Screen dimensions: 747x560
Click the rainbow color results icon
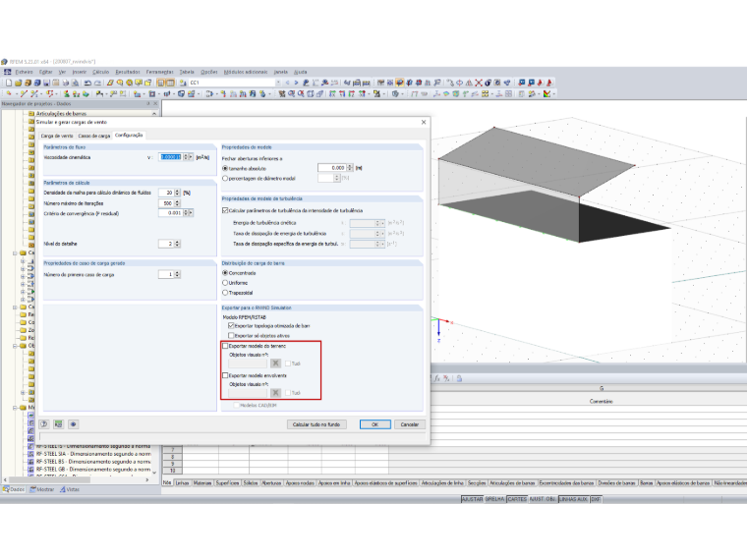tap(546, 94)
